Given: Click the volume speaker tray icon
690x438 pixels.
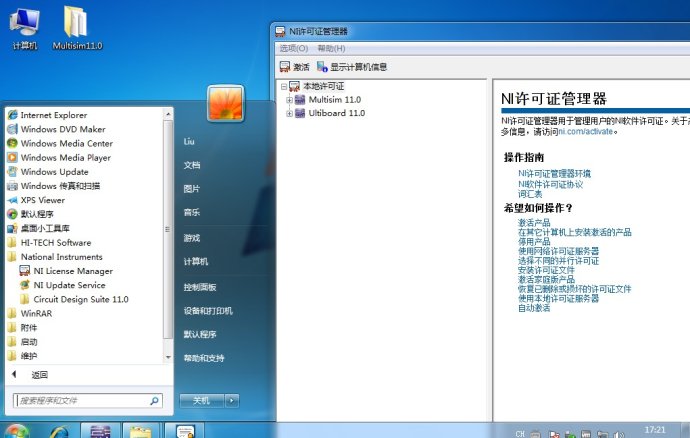Looking at the screenshot, I should point(619,434).
